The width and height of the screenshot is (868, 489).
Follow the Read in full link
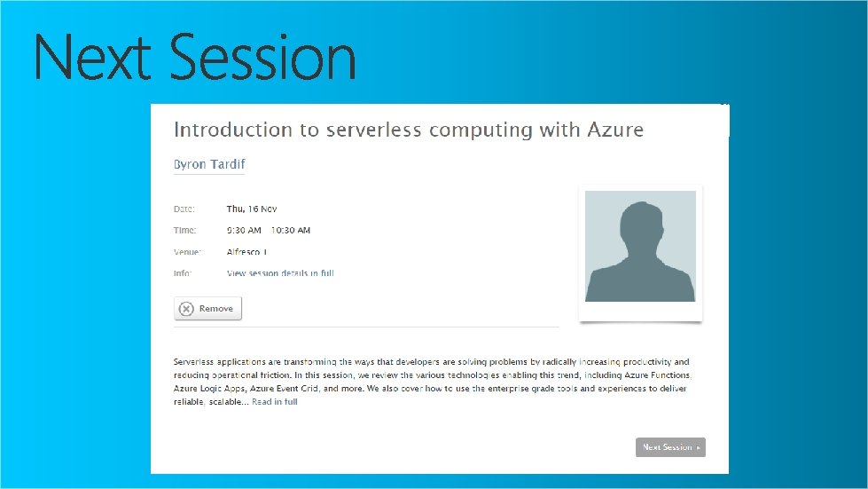tap(275, 402)
